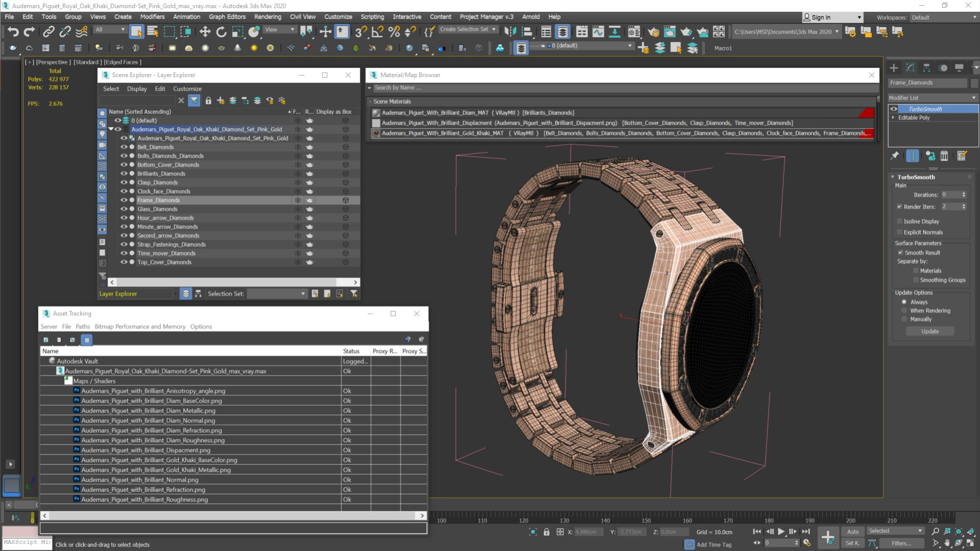Click Remove Modifier trash icon
This screenshot has height=551, width=980.
[x=944, y=156]
